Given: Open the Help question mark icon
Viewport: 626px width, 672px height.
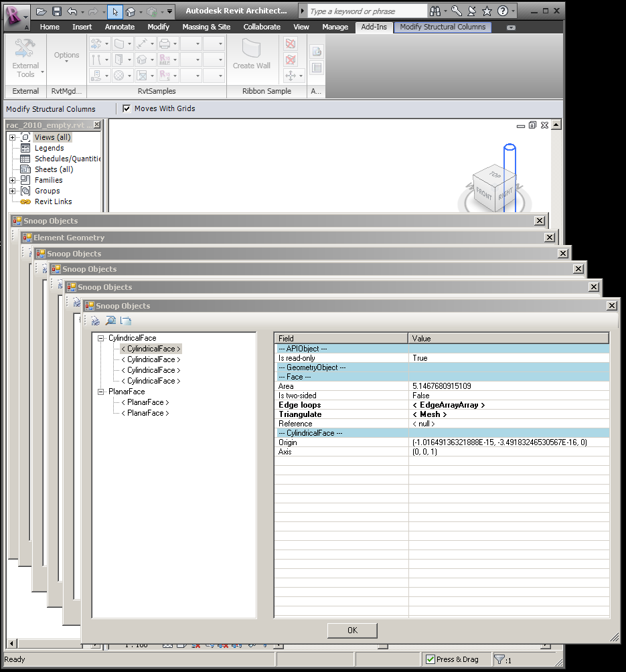Looking at the screenshot, I should click(x=503, y=11).
